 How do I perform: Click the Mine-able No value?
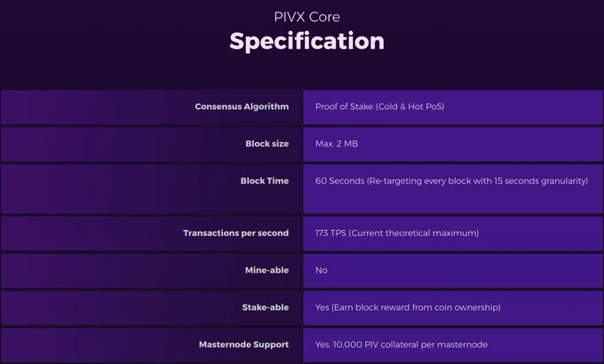[x=322, y=271]
